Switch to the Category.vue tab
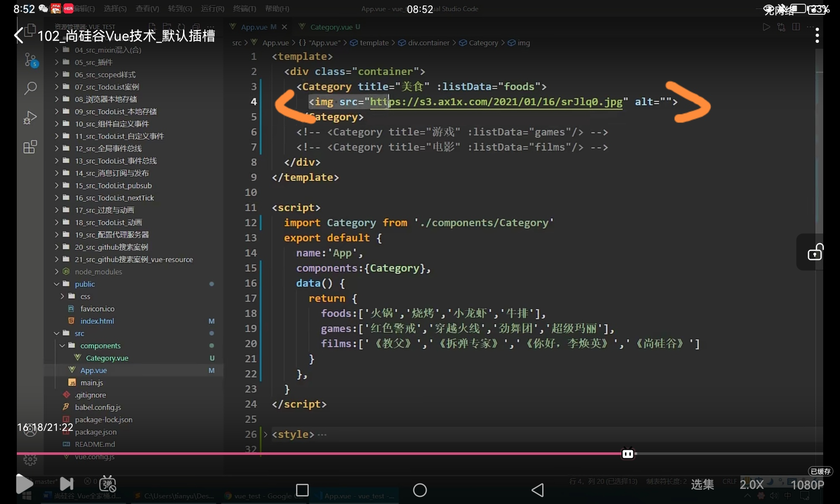Viewport: 840px width, 504px height. tap(331, 27)
